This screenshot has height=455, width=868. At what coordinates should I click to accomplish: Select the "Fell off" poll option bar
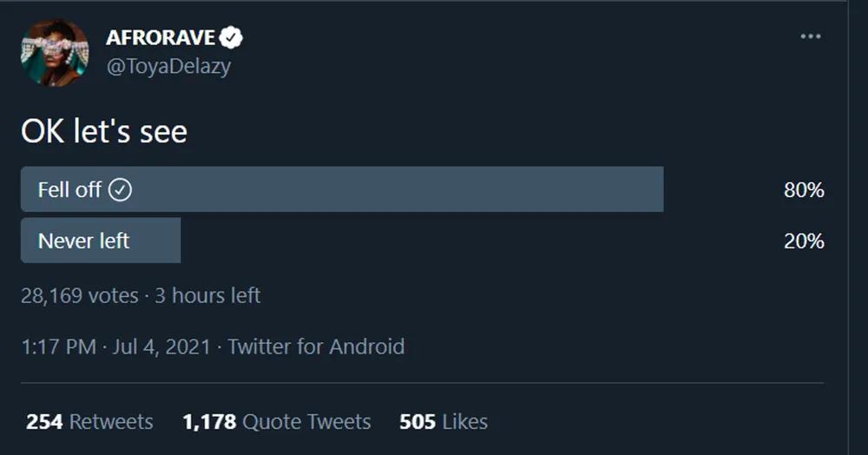(x=342, y=189)
